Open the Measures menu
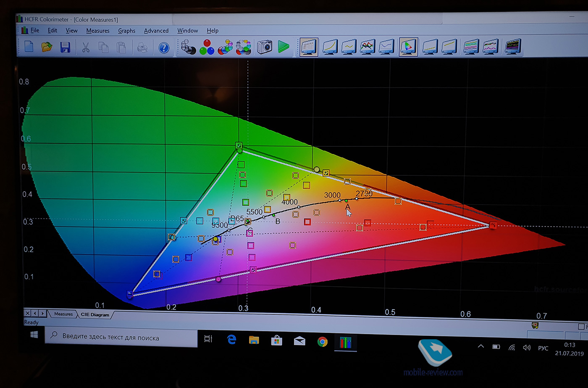The width and height of the screenshot is (588, 388). tap(98, 31)
